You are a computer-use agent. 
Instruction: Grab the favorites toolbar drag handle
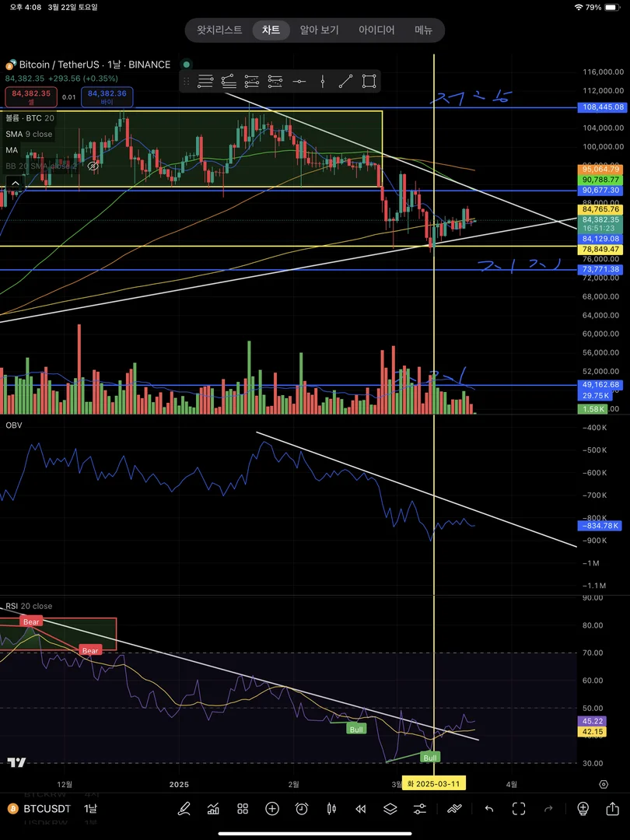pos(187,82)
